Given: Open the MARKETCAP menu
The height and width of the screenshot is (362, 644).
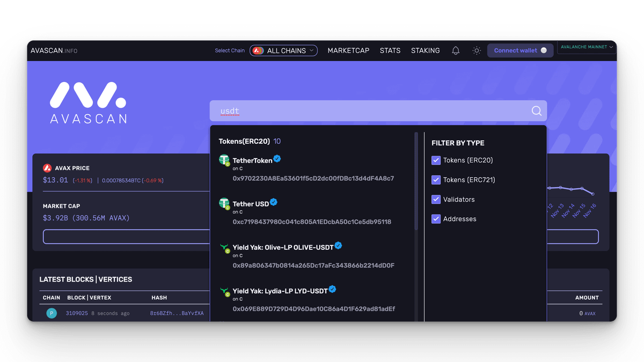Looking at the screenshot, I should 348,50.
